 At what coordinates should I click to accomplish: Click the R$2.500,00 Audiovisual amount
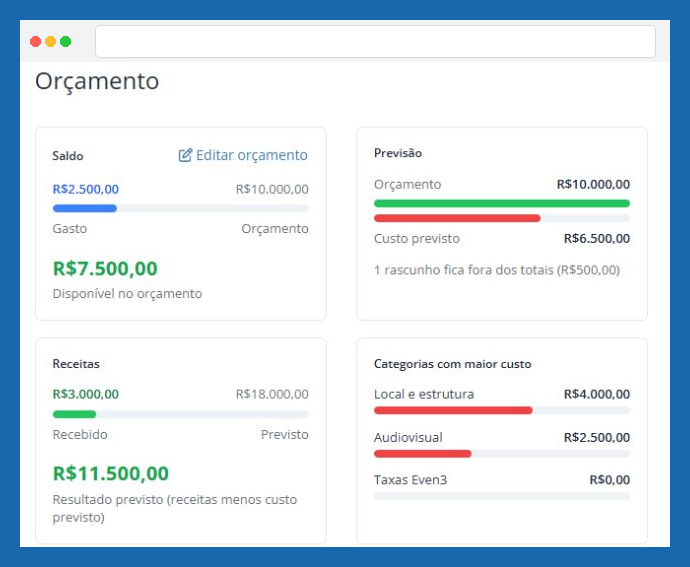(x=597, y=438)
